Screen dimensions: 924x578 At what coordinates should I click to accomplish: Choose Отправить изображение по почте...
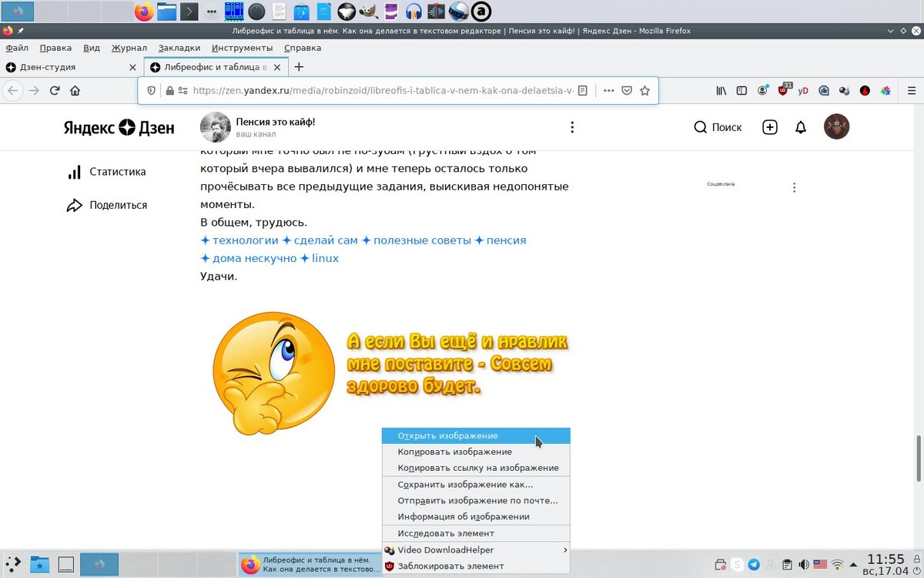point(476,500)
